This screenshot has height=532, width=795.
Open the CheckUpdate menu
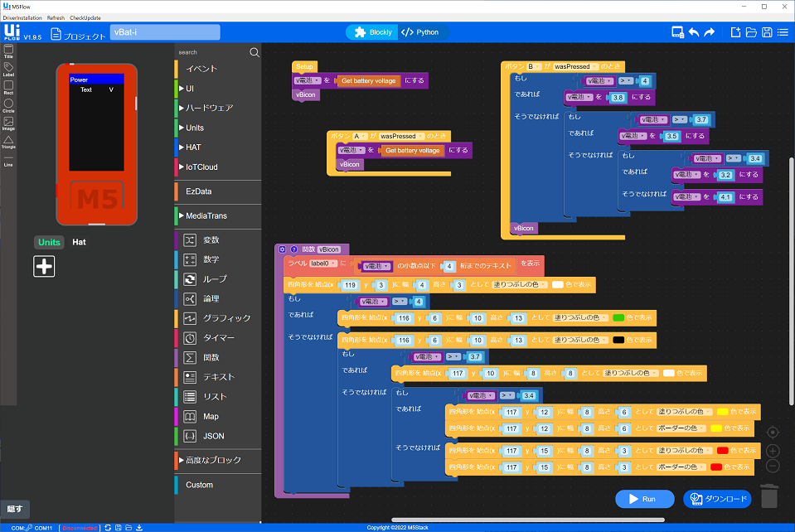point(85,17)
